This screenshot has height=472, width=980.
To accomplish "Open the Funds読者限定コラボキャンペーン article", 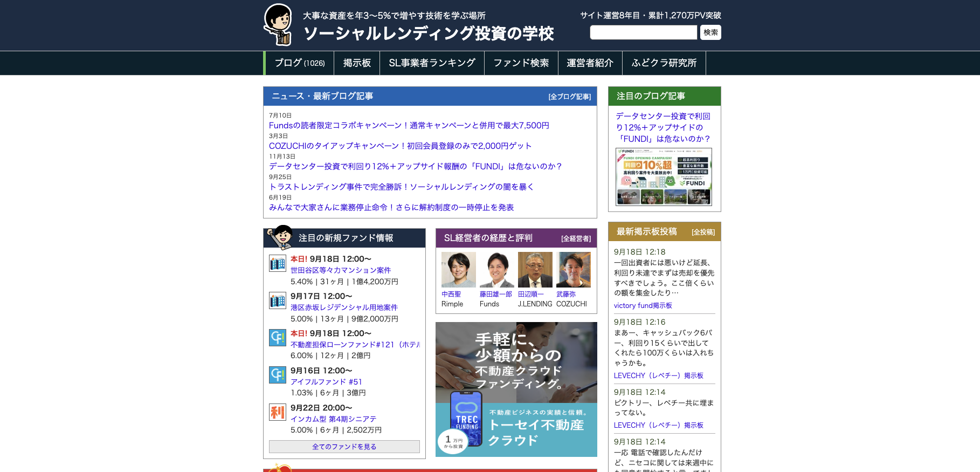I will pos(409,125).
